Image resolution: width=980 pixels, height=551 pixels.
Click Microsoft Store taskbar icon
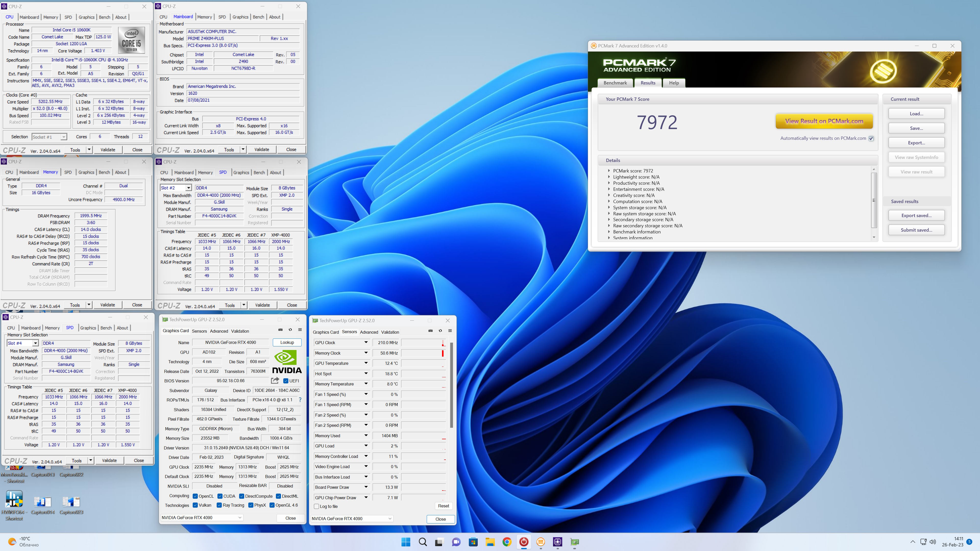pos(473,542)
